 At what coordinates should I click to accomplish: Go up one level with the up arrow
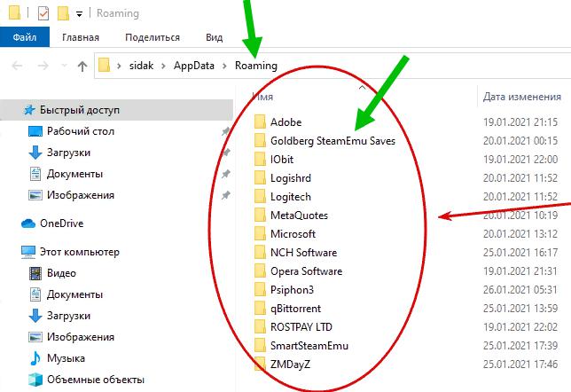82,66
